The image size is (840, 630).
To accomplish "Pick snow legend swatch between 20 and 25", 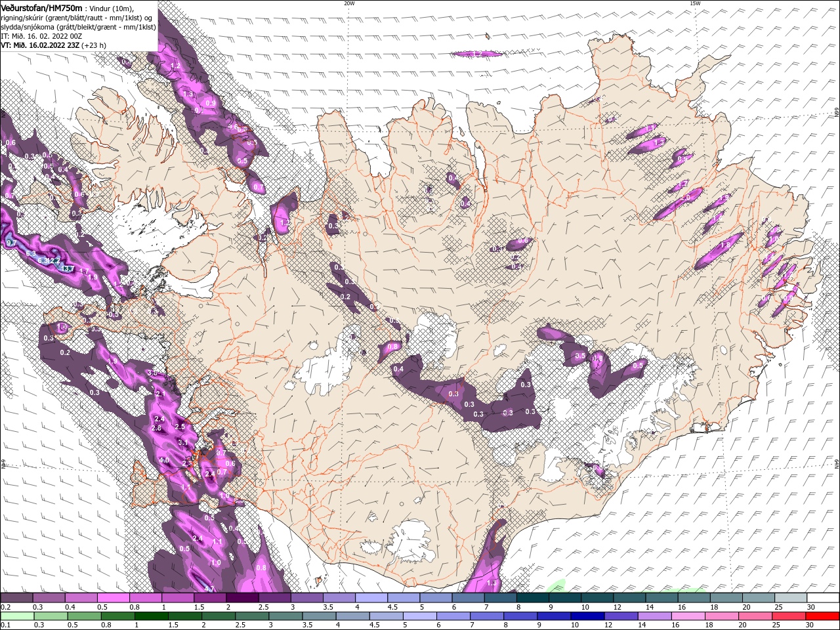I will pyautogui.click(x=759, y=598).
